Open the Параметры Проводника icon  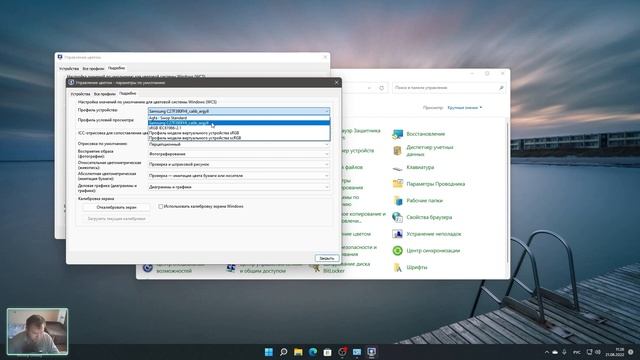click(398, 184)
